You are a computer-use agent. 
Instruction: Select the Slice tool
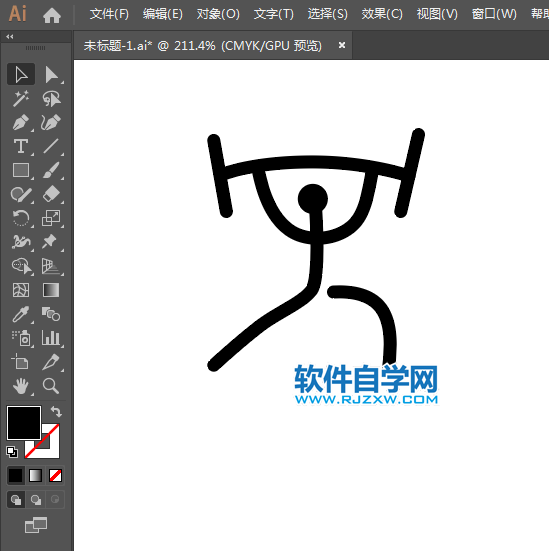click(x=51, y=362)
